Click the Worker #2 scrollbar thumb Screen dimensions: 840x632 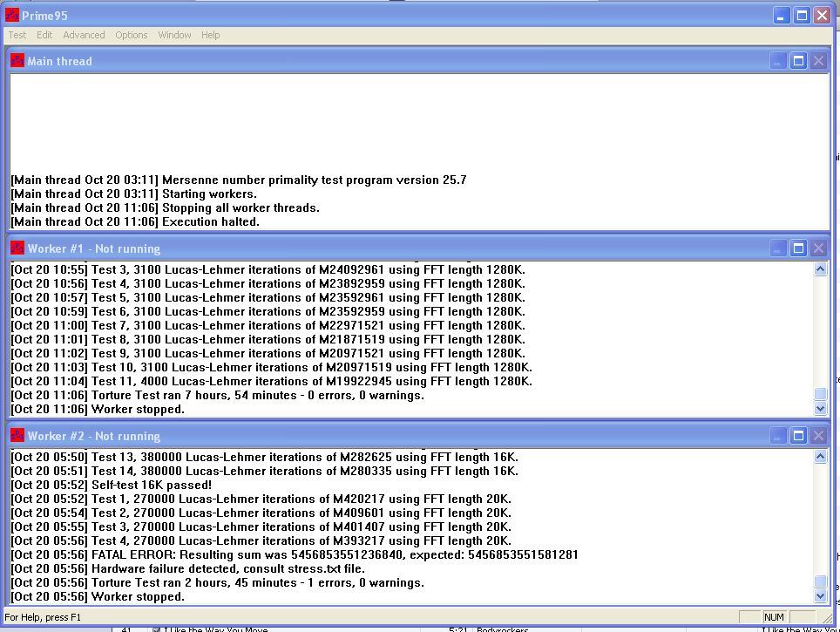pos(820,581)
